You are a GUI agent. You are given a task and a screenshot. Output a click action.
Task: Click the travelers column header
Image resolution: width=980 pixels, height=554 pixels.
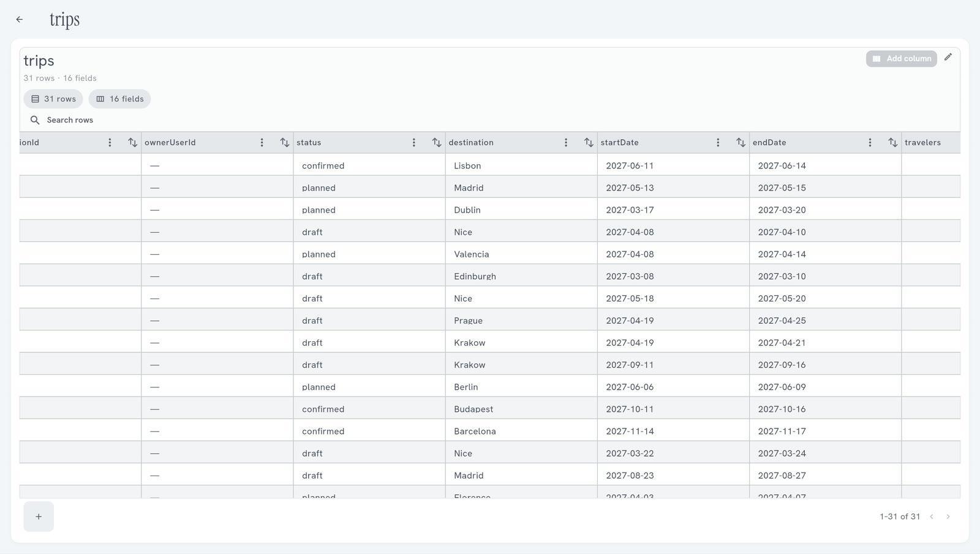coord(931,143)
